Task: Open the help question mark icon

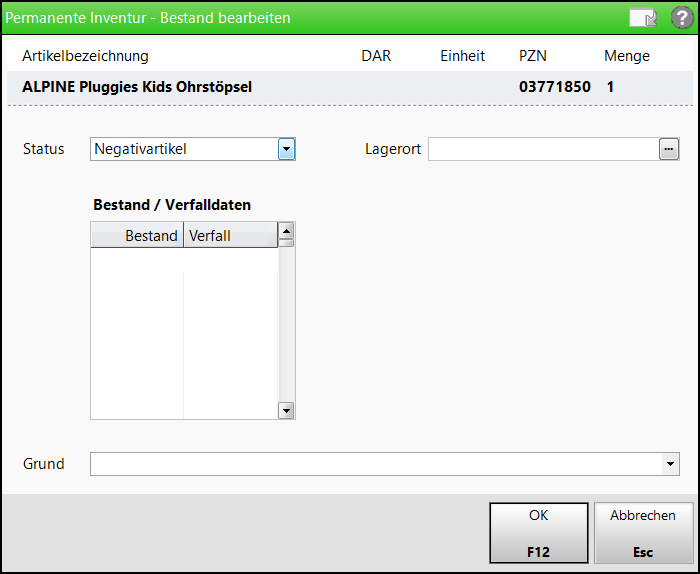Action: pyautogui.click(x=682, y=18)
